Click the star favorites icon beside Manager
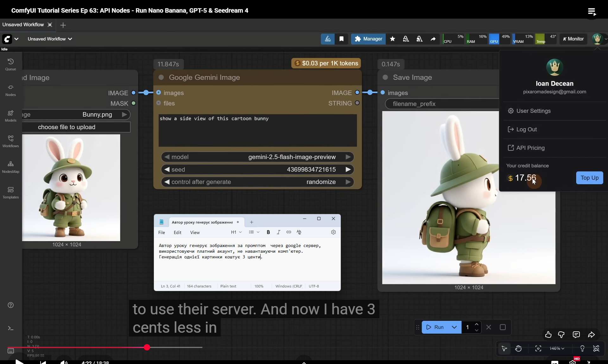Image resolution: width=608 pixels, height=364 pixels. coord(392,39)
